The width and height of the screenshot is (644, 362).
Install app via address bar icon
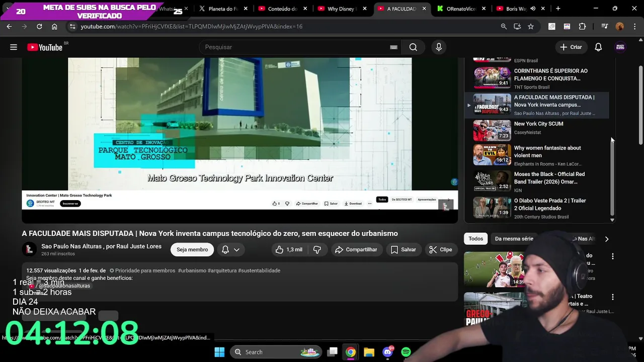pyautogui.click(x=517, y=27)
